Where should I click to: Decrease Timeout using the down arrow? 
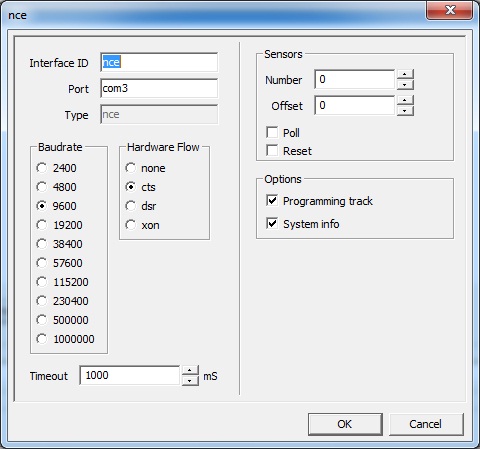click(x=190, y=381)
